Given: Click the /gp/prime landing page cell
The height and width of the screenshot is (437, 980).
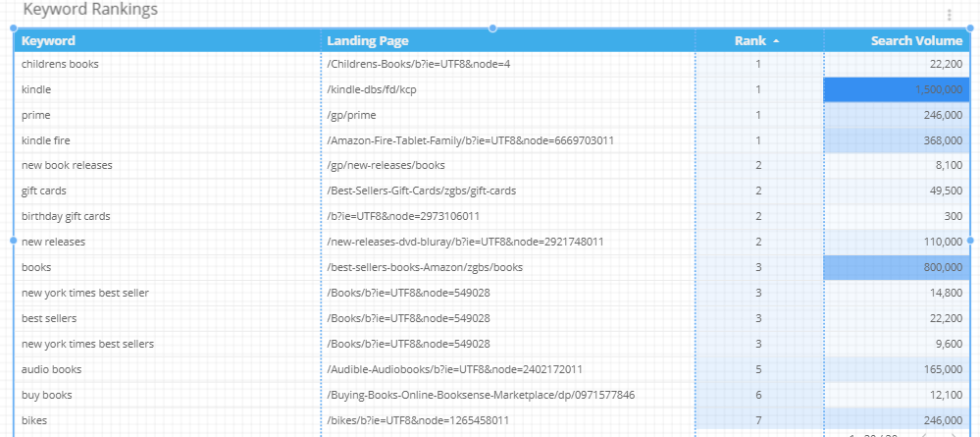Looking at the screenshot, I should 351,115.
